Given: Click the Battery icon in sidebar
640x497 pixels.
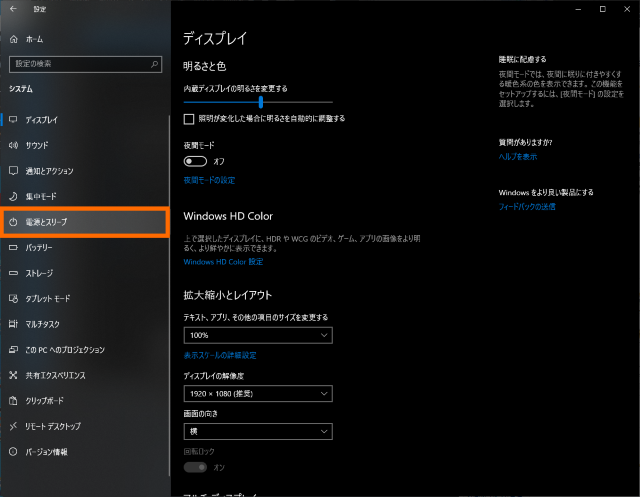Looking at the screenshot, I should point(14,247).
